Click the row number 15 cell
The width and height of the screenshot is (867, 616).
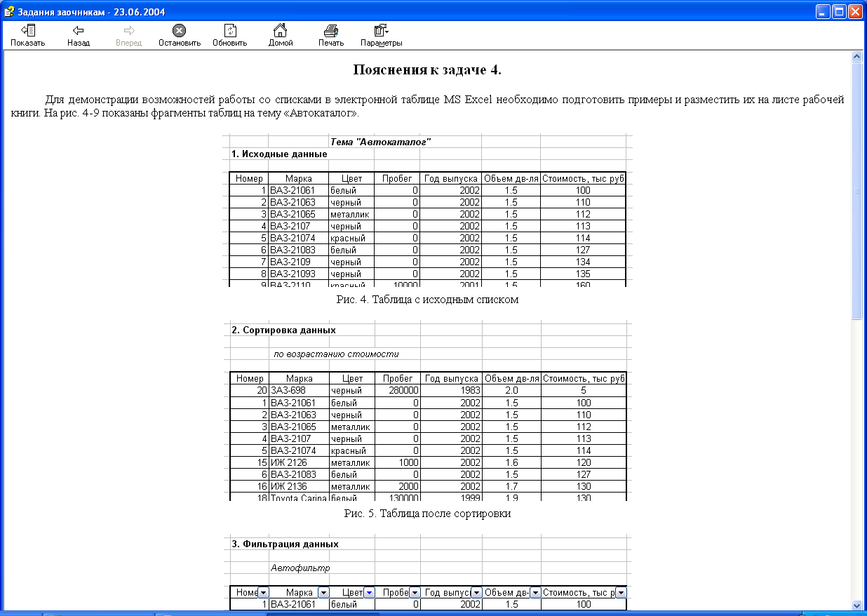pyautogui.click(x=249, y=462)
